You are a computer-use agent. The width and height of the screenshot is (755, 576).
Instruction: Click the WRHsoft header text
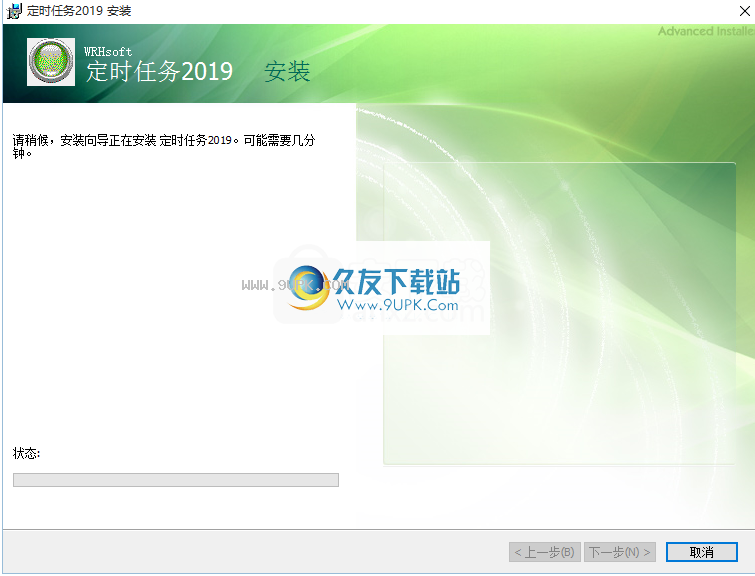click(x=108, y=52)
